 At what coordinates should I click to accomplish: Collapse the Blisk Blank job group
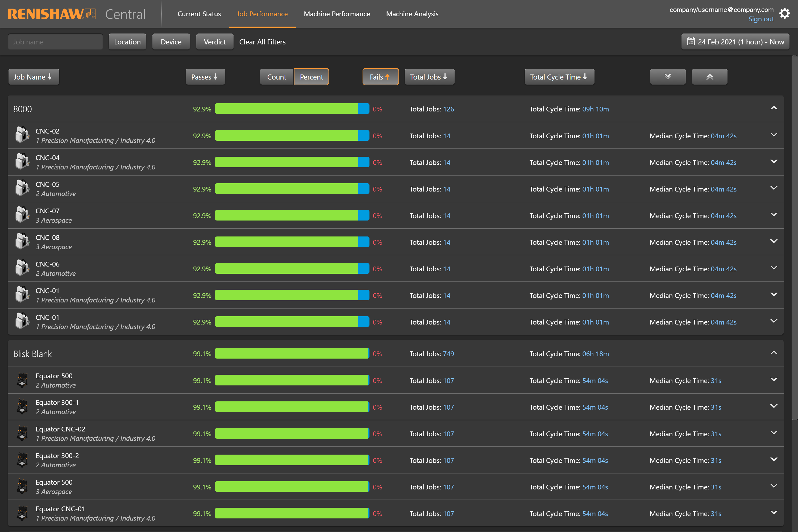pyautogui.click(x=773, y=352)
